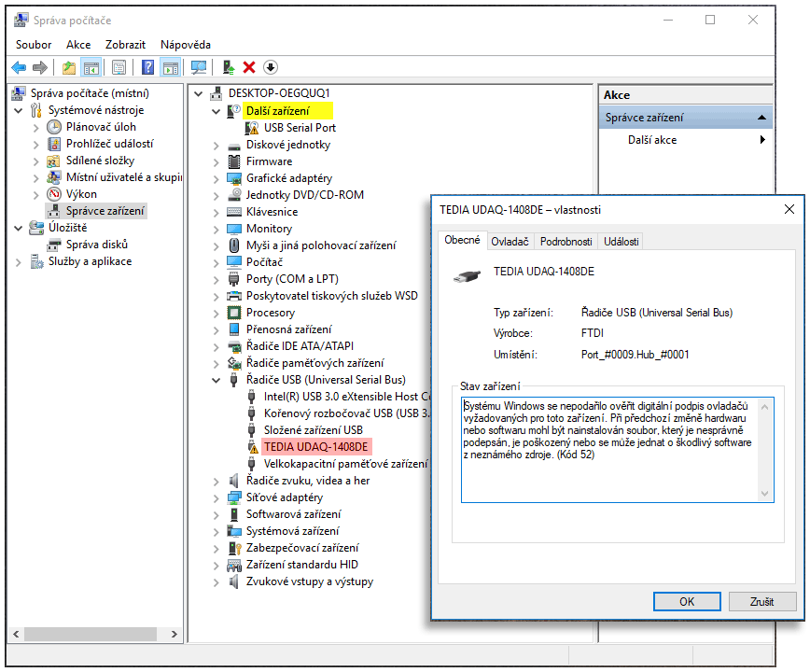
Task: Collapse the Systémové nástroje node
Action: [x=19, y=110]
